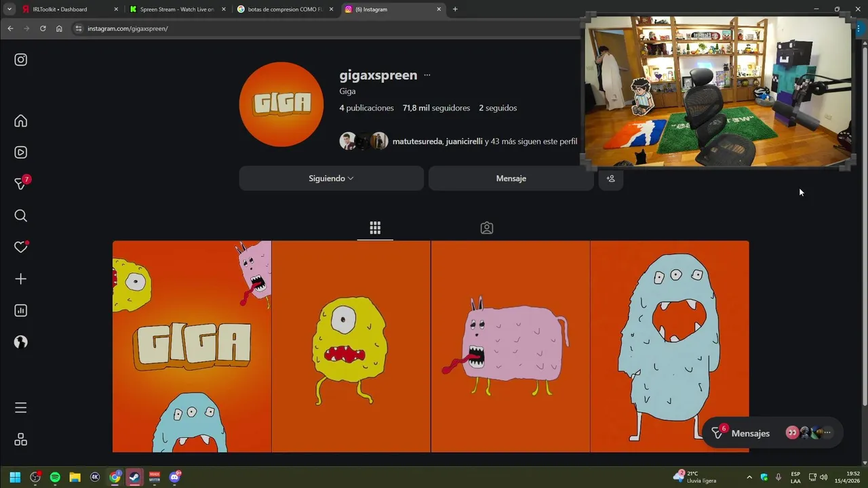
Task: Click the ESP LAA language indicator
Action: point(795,477)
